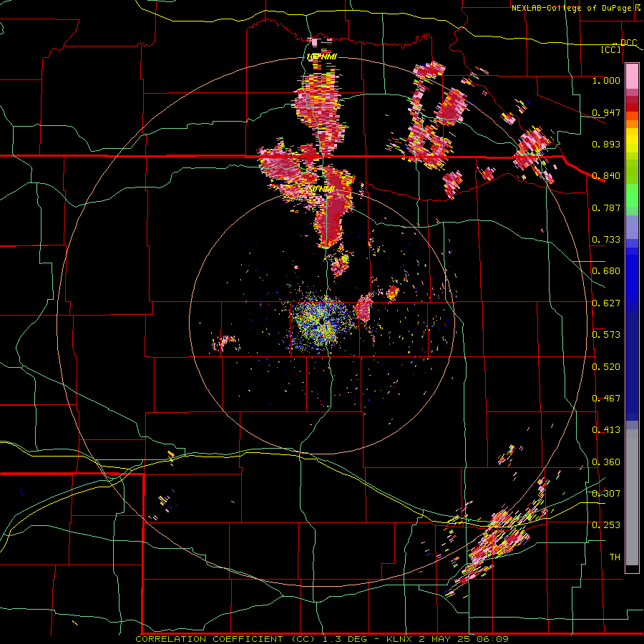The height and width of the screenshot is (644, 644).
Task: Select the 0.520 scale value
Action: pyautogui.click(x=606, y=367)
